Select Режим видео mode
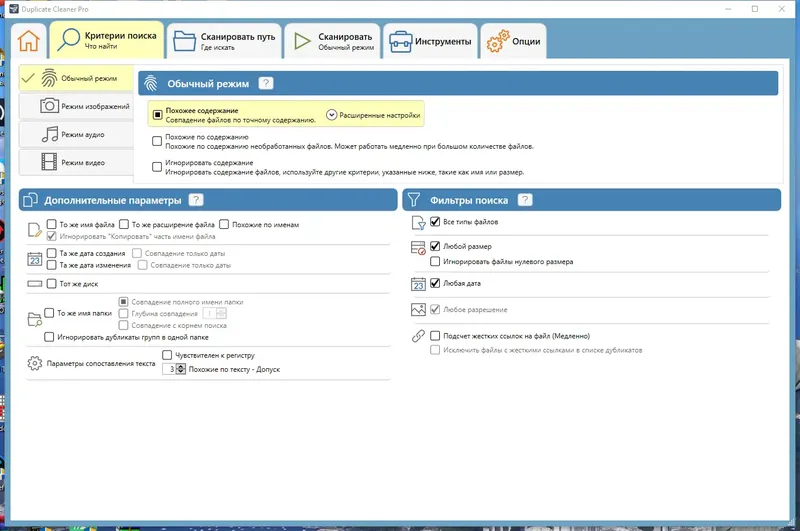The image size is (800, 531). click(x=77, y=162)
